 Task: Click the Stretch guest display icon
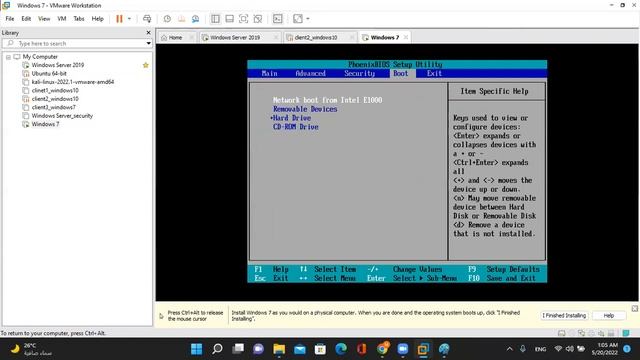point(298,19)
